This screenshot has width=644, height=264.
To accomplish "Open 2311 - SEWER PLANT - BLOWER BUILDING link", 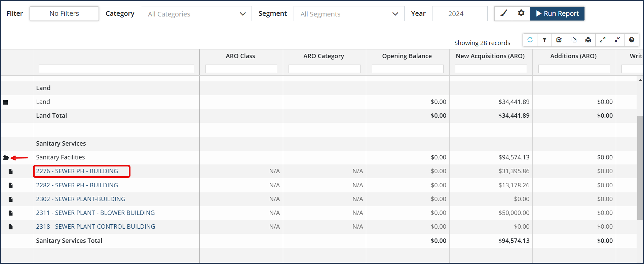I will coord(96,213).
